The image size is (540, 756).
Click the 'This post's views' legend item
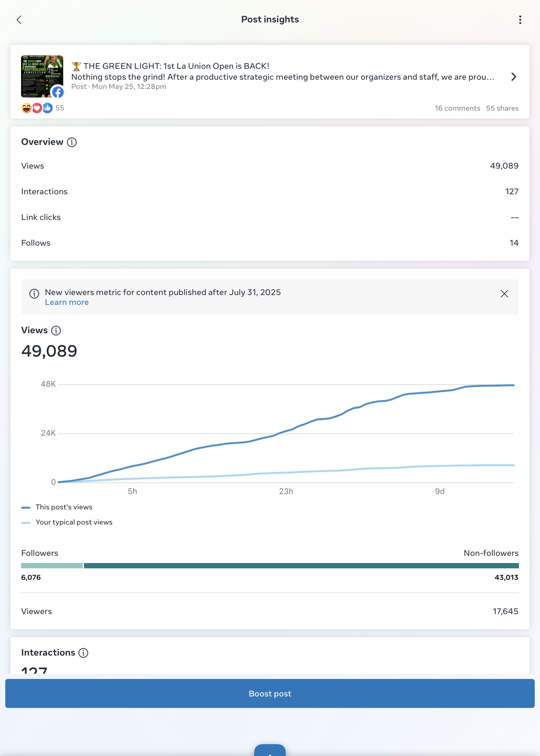pyautogui.click(x=57, y=507)
